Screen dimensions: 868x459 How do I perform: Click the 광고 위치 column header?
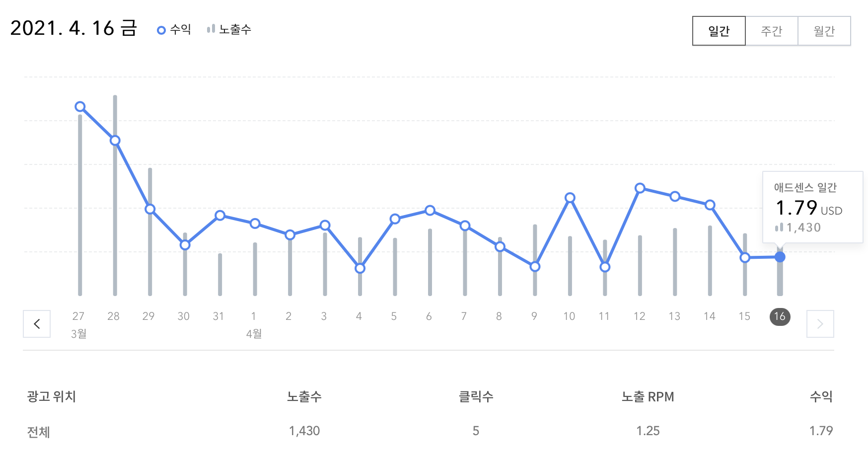click(x=51, y=396)
